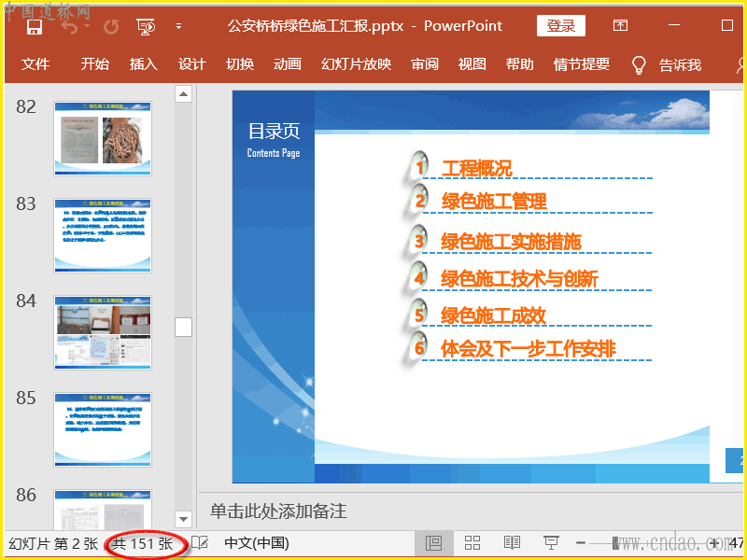Click the 告诉我 search box text

click(681, 64)
